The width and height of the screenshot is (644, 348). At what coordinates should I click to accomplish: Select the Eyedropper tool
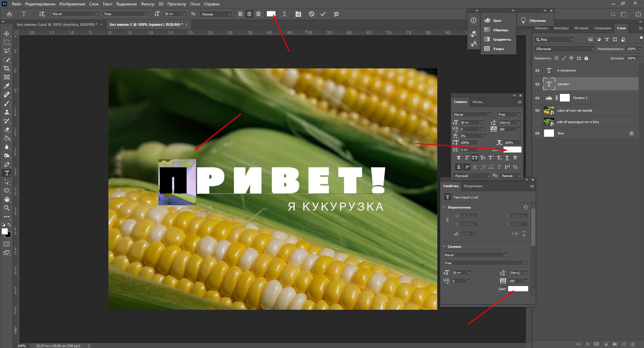[7, 86]
